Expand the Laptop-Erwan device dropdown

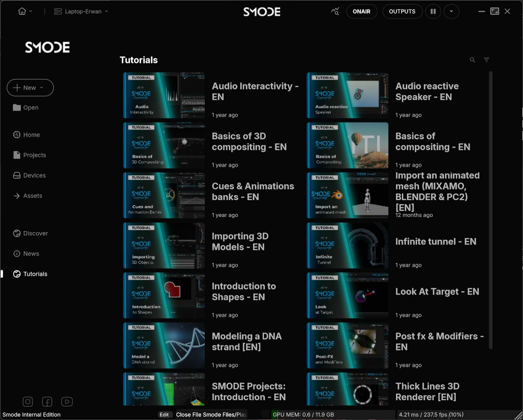pyautogui.click(x=81, y=11)
